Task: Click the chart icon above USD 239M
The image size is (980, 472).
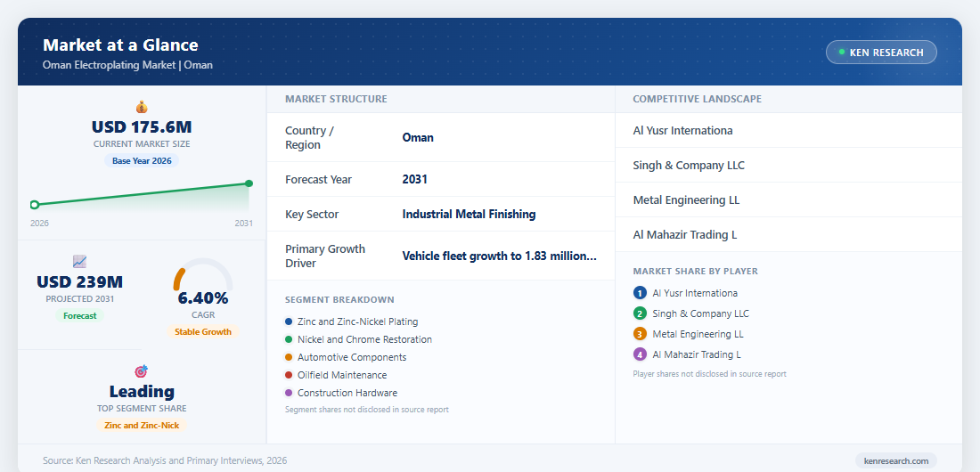Action: [79, 262]
